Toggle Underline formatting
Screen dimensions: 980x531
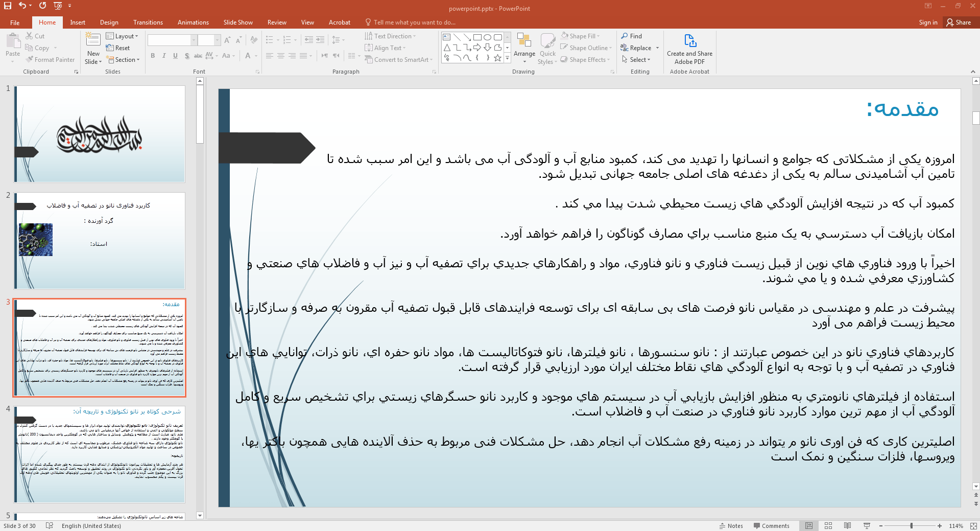(175, 56)
